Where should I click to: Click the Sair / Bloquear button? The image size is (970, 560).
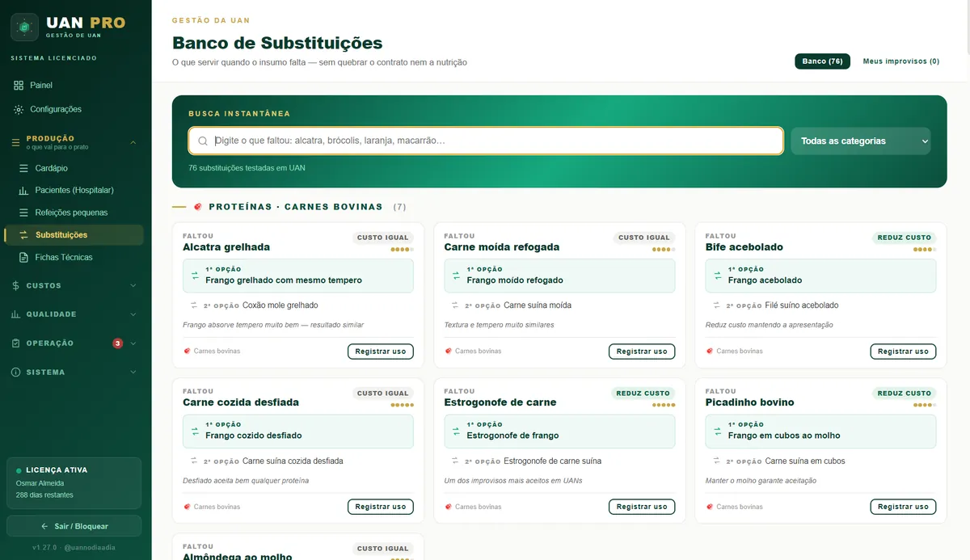click(74, 526)
